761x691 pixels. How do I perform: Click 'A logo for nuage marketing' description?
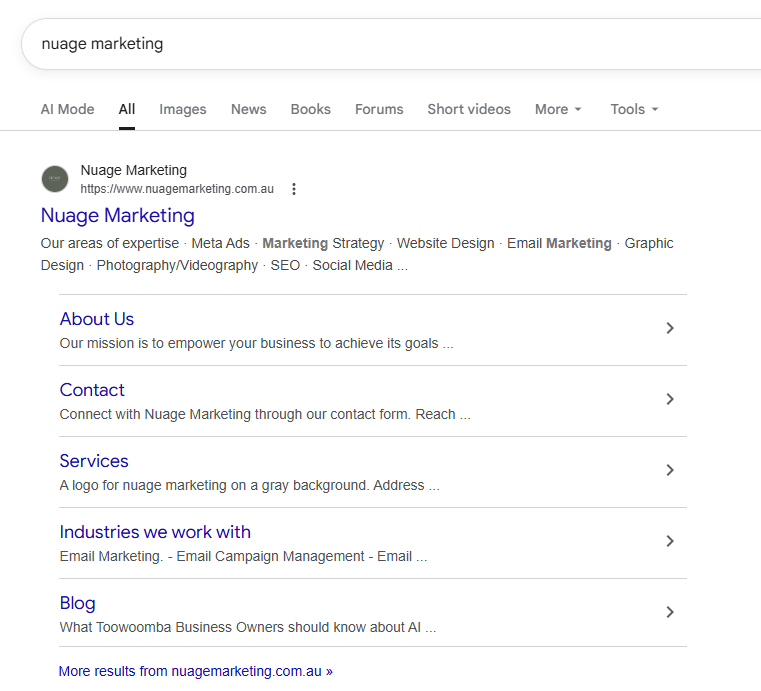click(249, 485)
